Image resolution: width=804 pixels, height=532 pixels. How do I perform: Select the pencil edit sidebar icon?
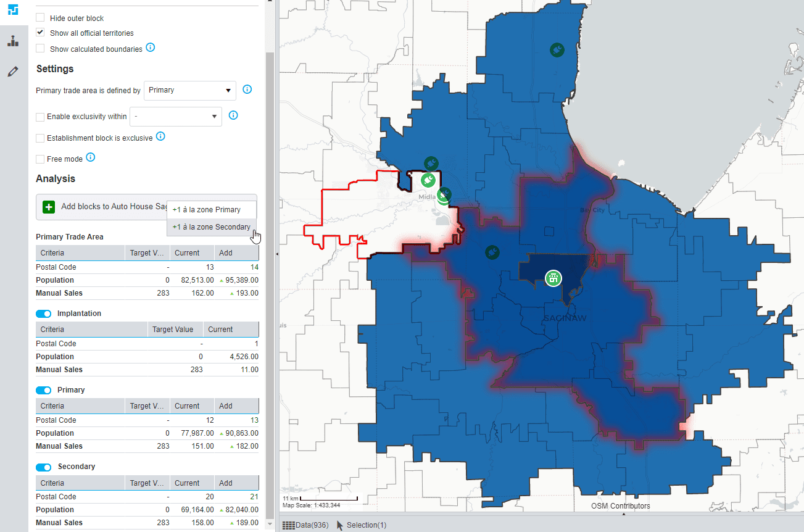pos(13,72)
